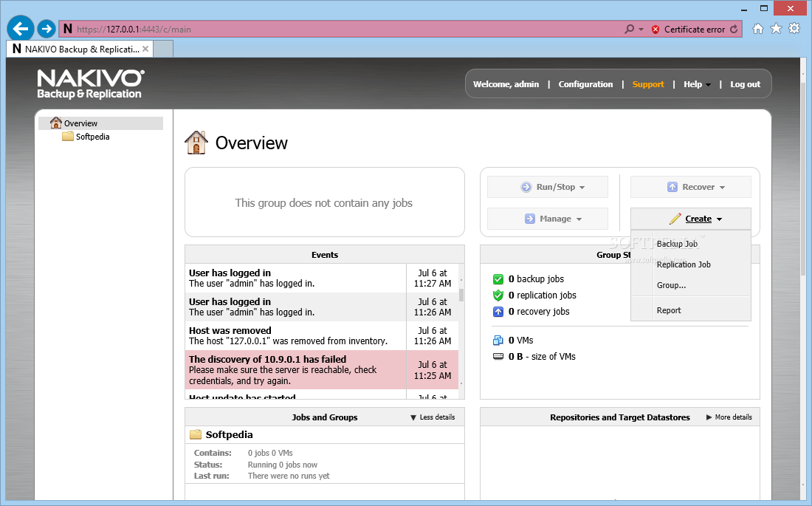This screenshot has width=812, height=506.
Task: Click the VMs icon in Group Status
Action: 498,340
